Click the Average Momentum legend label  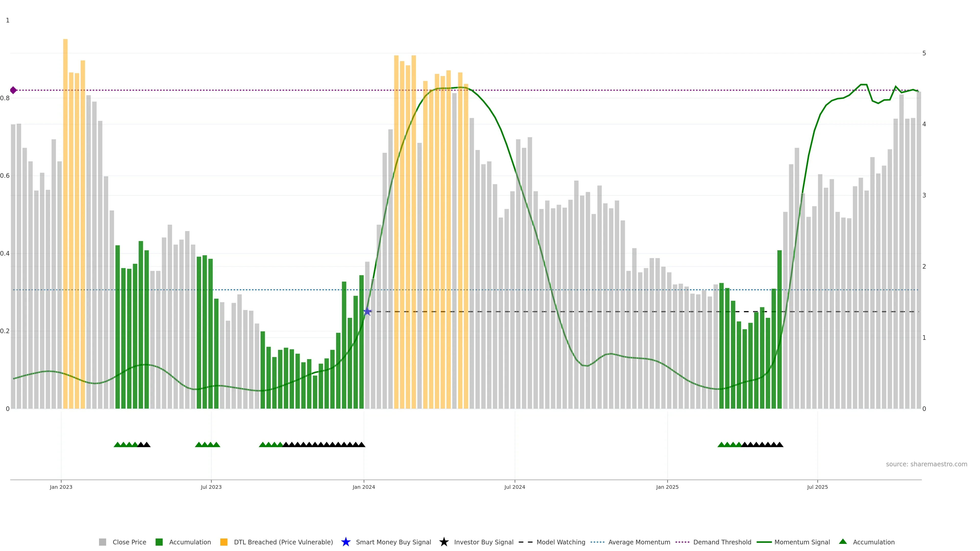[639, 542]
